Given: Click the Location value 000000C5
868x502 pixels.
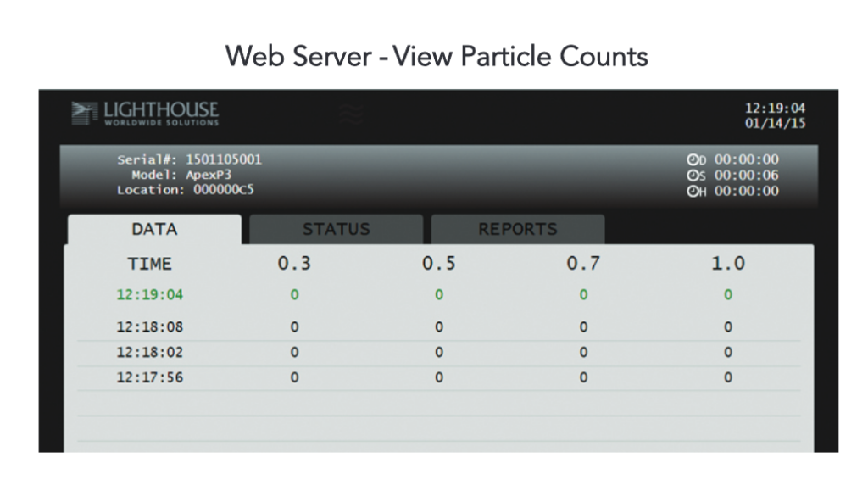Looking at the screenshot, I should [x=224, y=190].
